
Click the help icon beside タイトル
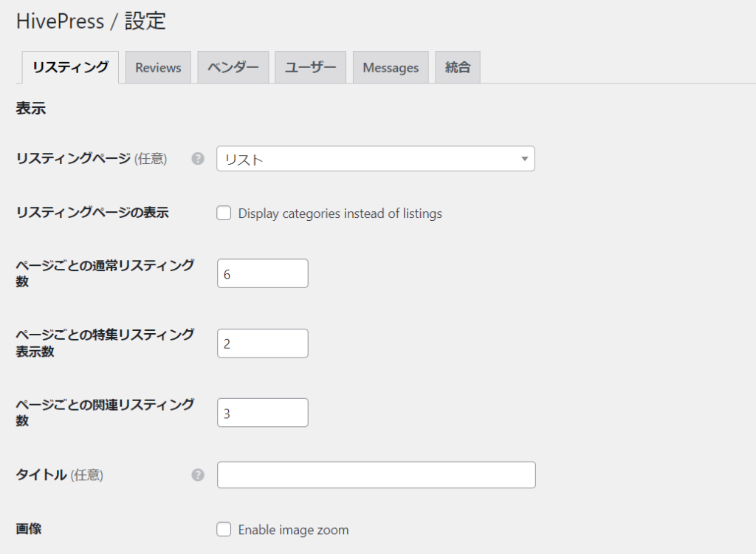pos(198,475)
